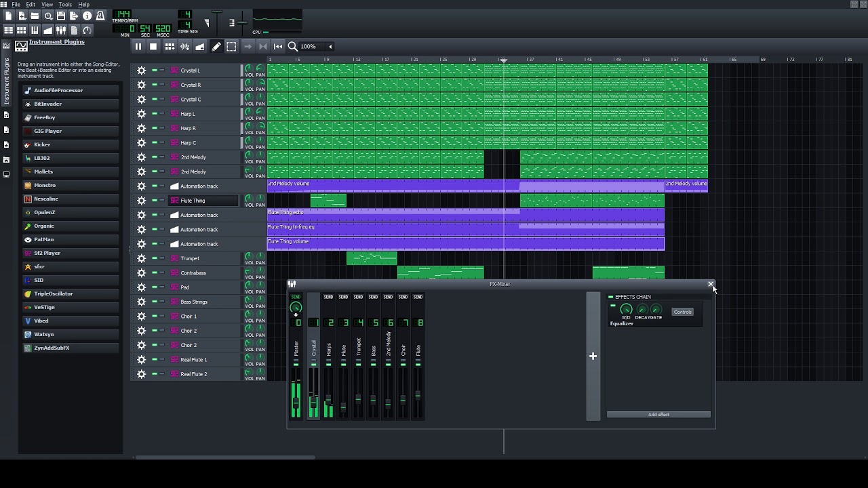This screenshot has width=868, height=488.
Task: Open the zoom percentage dropdown arrow
Action: coord(330,47)
